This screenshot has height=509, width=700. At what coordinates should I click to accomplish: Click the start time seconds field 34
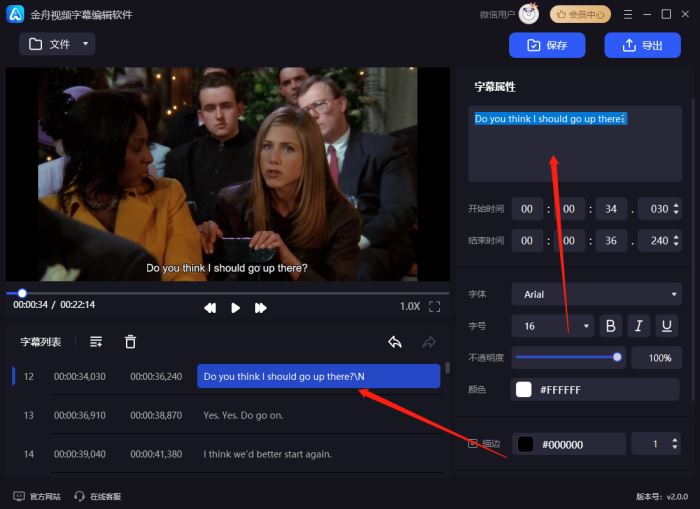click(x=611, y=209)
